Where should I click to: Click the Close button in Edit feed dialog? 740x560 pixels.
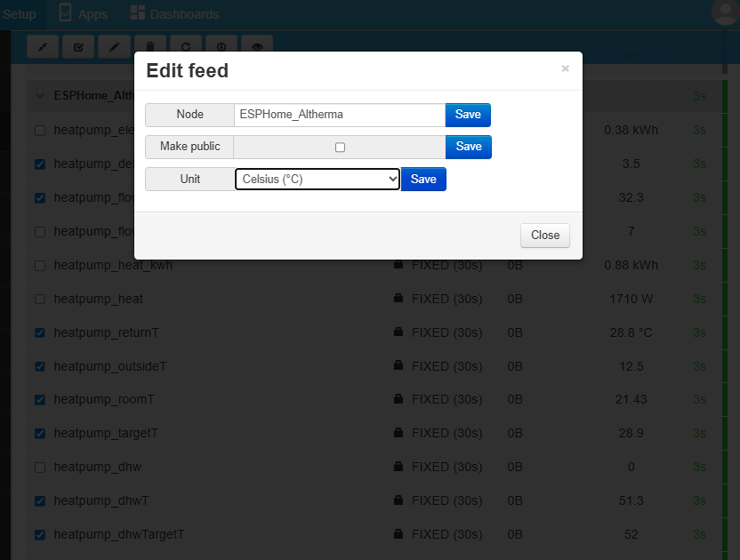(544, 236)
